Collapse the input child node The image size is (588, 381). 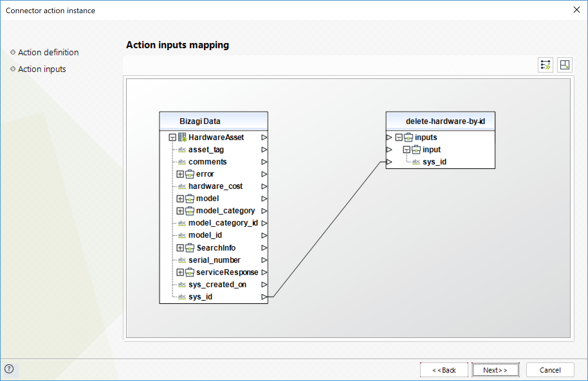tap(407, 150)
